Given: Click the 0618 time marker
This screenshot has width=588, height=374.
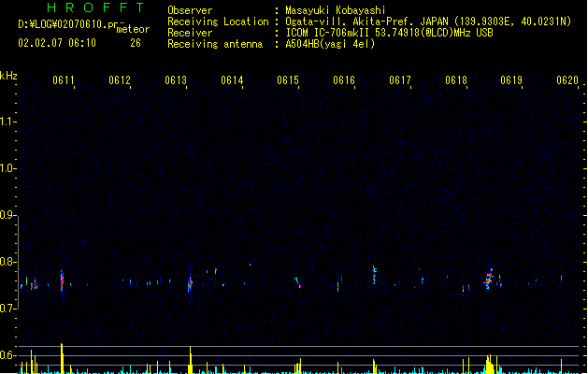Looking at the screenshot, I should click(456, 80).
